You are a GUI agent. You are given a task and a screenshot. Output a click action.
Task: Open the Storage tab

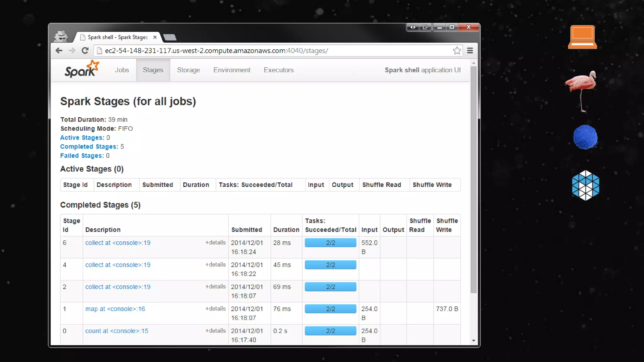[188, 70]
